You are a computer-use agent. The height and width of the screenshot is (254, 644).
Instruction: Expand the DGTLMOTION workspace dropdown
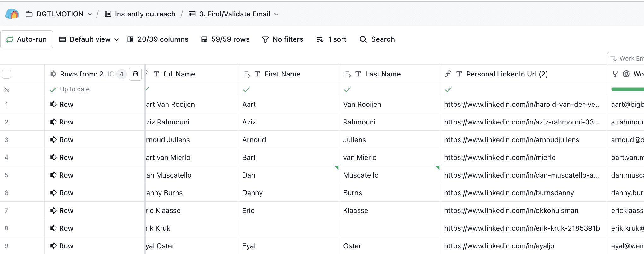(x=90, y=14)
